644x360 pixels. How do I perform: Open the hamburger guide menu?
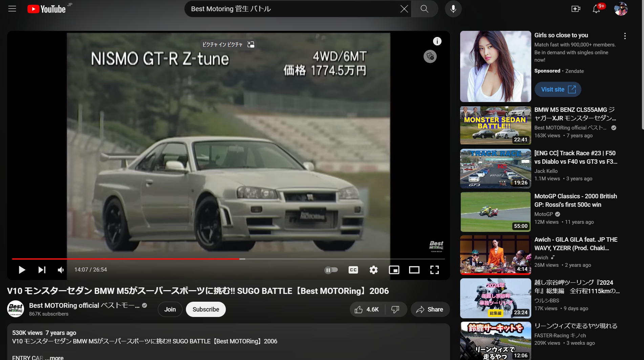click(12, 9)
